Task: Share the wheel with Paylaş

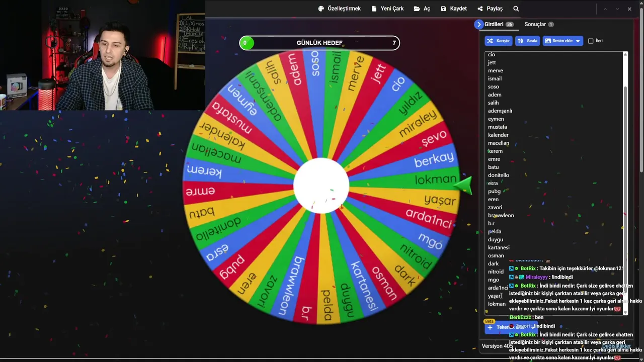Action: [x=490, y=9]
